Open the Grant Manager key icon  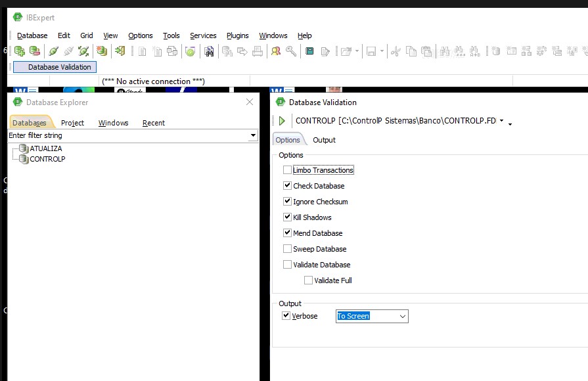click(291, 51)
